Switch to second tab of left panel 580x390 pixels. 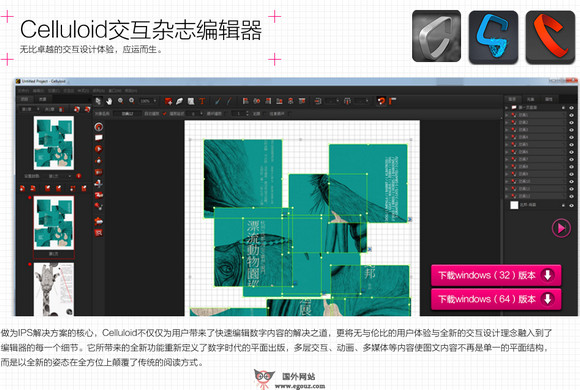(43, 99)
